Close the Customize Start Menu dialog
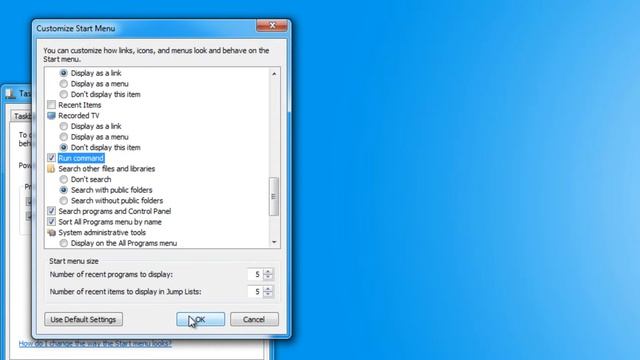 coord(272,26)
